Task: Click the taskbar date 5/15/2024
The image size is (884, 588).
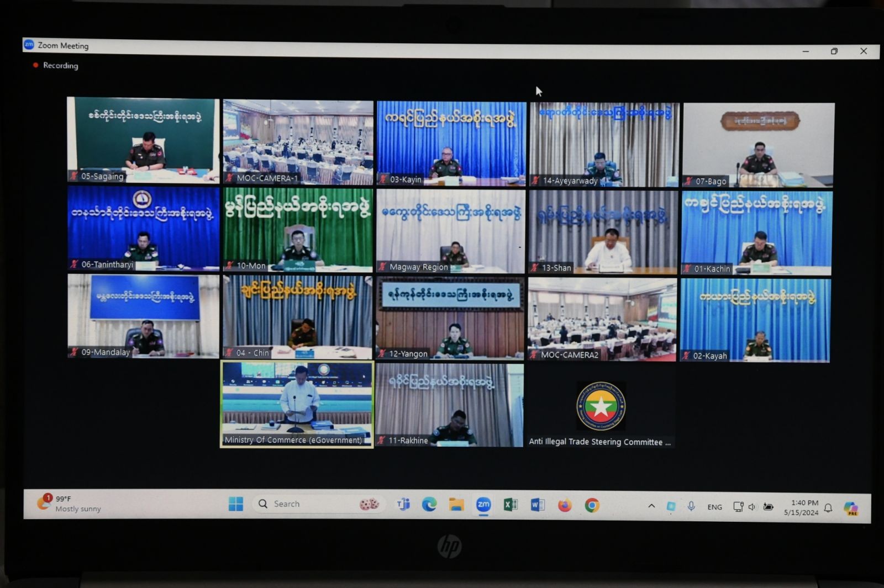Action: [x=801, y=512]
